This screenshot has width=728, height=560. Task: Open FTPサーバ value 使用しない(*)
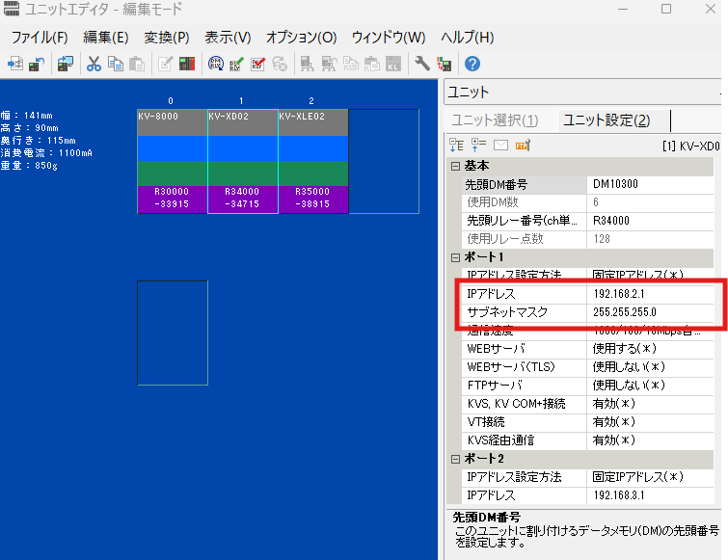tap(651, 386)
